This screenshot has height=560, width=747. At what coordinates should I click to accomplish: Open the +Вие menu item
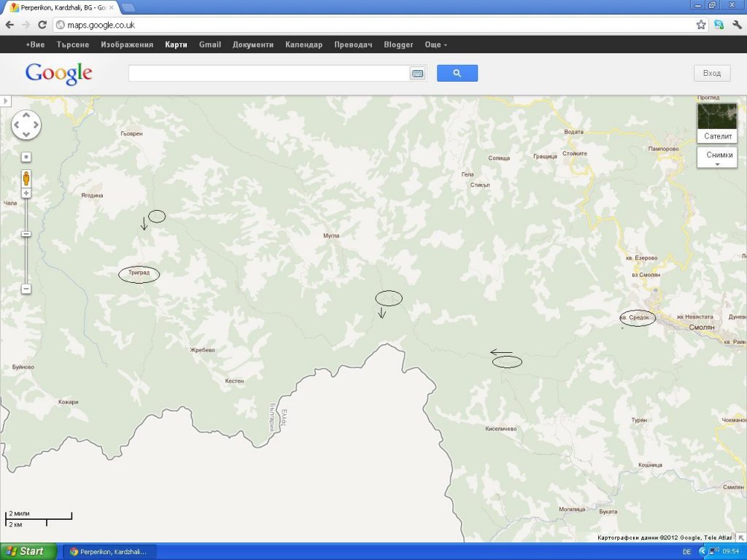35,44
